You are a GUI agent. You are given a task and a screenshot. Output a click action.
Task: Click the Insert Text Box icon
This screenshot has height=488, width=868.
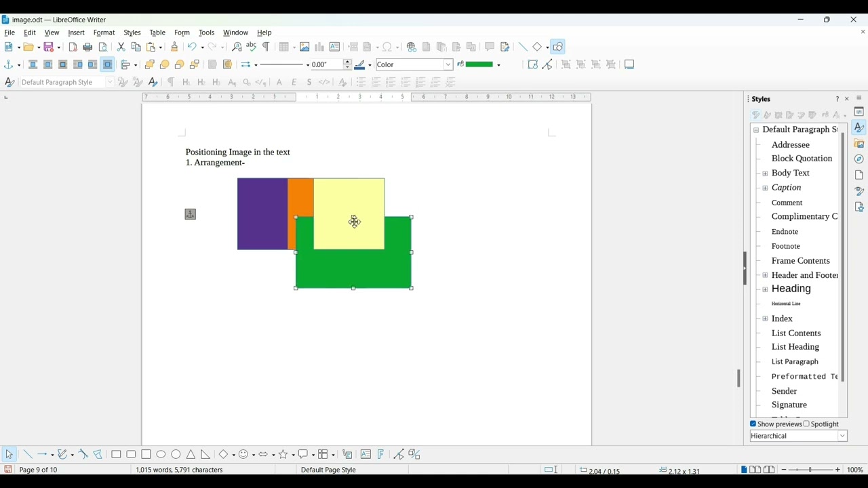point(336,47)
